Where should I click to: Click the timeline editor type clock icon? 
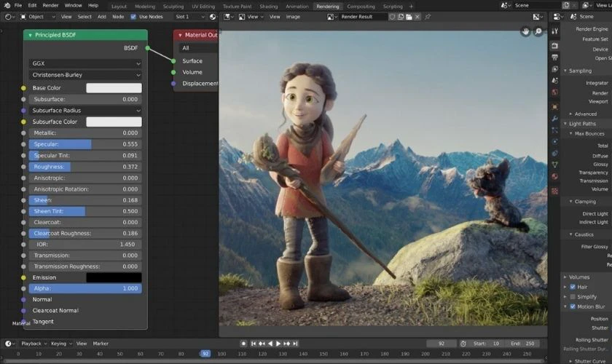click(9, 344)
